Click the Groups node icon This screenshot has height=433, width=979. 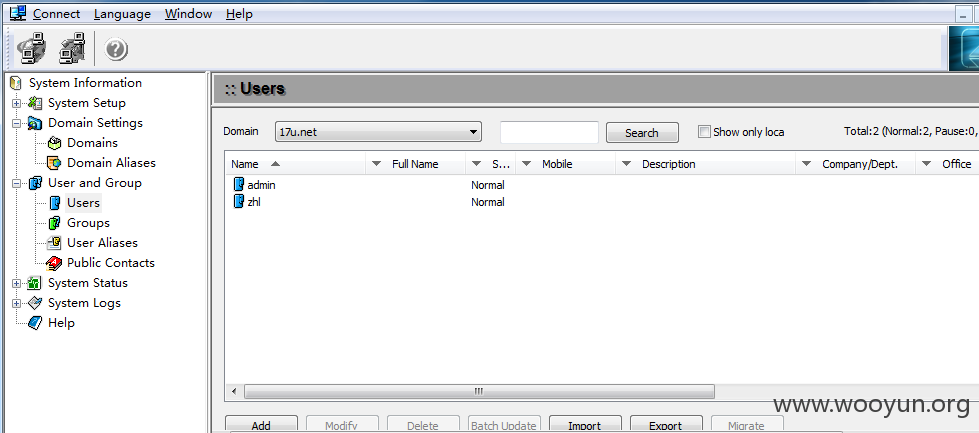tap(55, 223)
